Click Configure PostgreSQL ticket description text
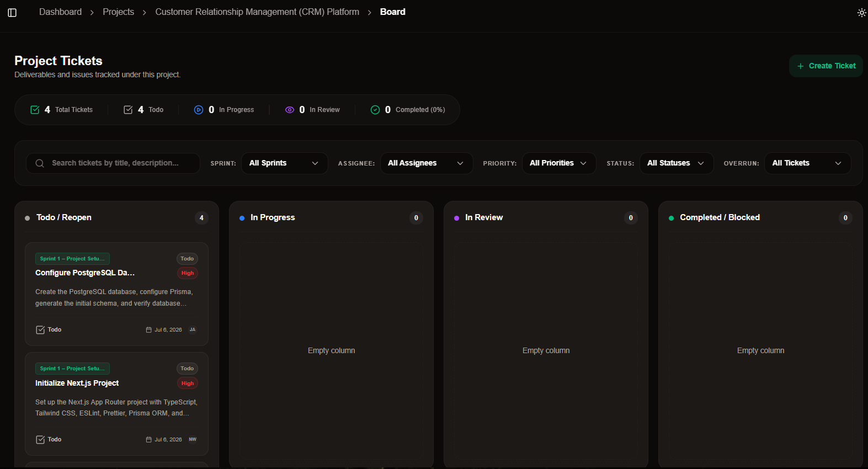 point(114,297)
